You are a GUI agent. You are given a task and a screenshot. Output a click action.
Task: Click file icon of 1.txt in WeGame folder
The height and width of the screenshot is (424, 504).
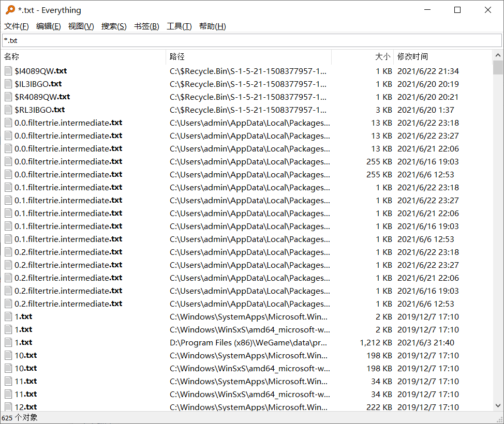8,342
